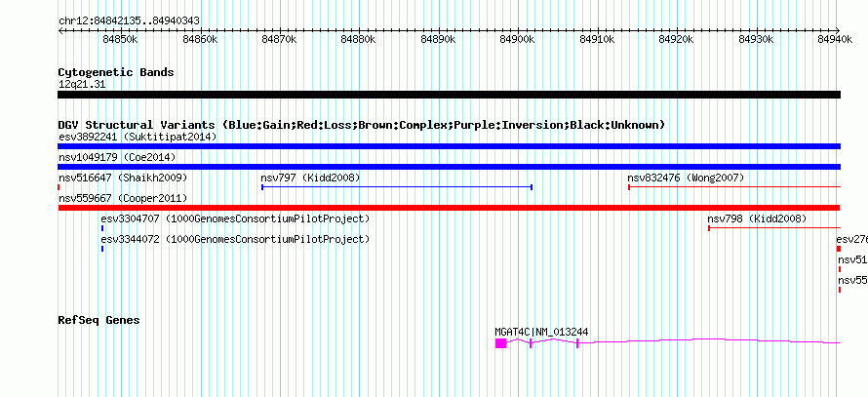Select the blue esv3892241 gain variant bar

point(449,146)
